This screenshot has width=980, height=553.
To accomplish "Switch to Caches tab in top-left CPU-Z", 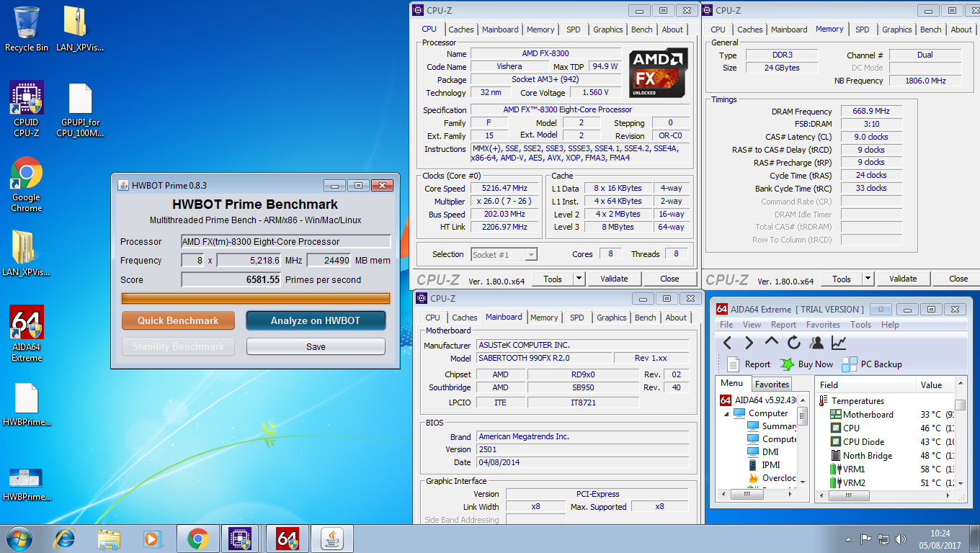I will tap(461, 30).
